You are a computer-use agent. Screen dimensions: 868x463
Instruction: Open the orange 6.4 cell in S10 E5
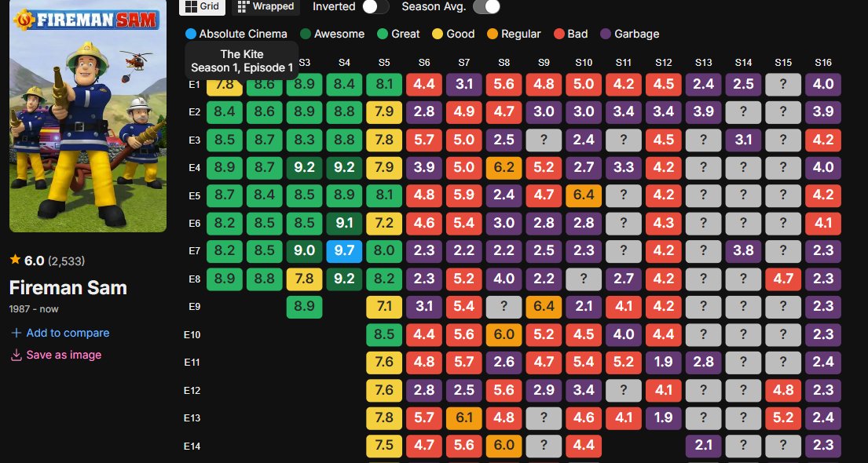tap(584, 196)
